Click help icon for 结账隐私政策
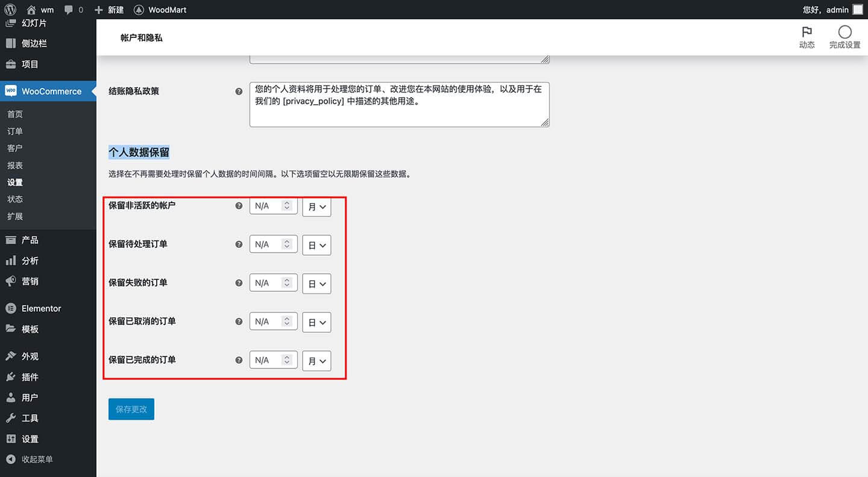This screenshot has width=868, height=477. tap(239, 92)
